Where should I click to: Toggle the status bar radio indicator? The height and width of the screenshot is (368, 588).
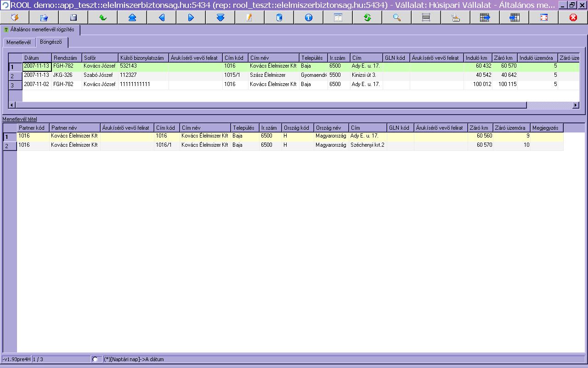(95, 359)
